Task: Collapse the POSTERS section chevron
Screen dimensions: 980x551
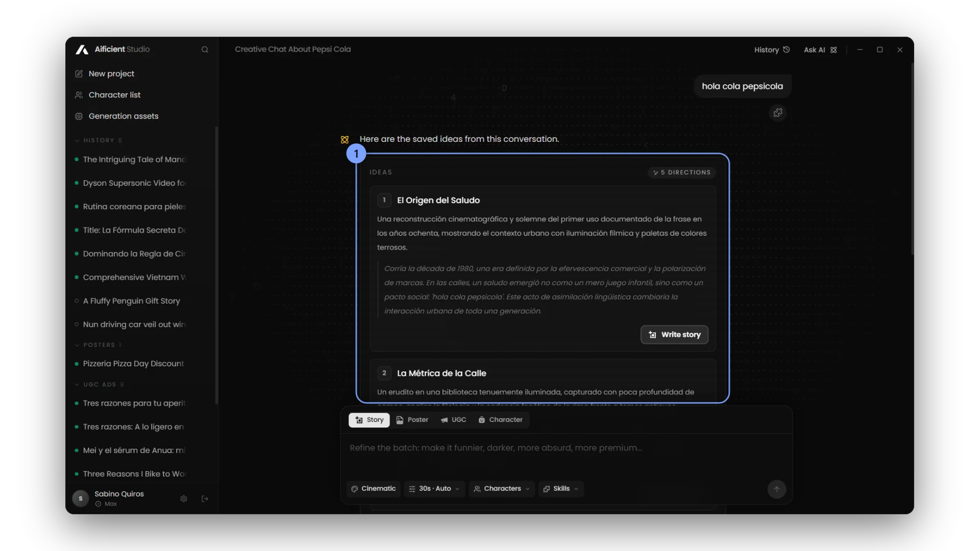Action: tap(77, 345)
